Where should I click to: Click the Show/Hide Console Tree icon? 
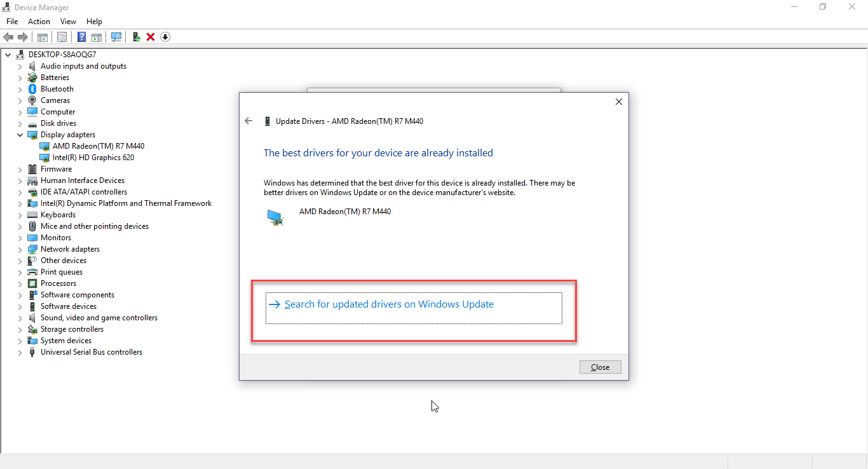[x=42, y=37]
